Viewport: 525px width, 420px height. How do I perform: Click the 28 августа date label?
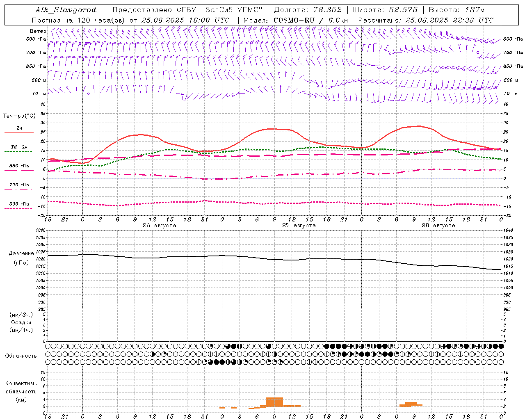[x=438, y=226]
